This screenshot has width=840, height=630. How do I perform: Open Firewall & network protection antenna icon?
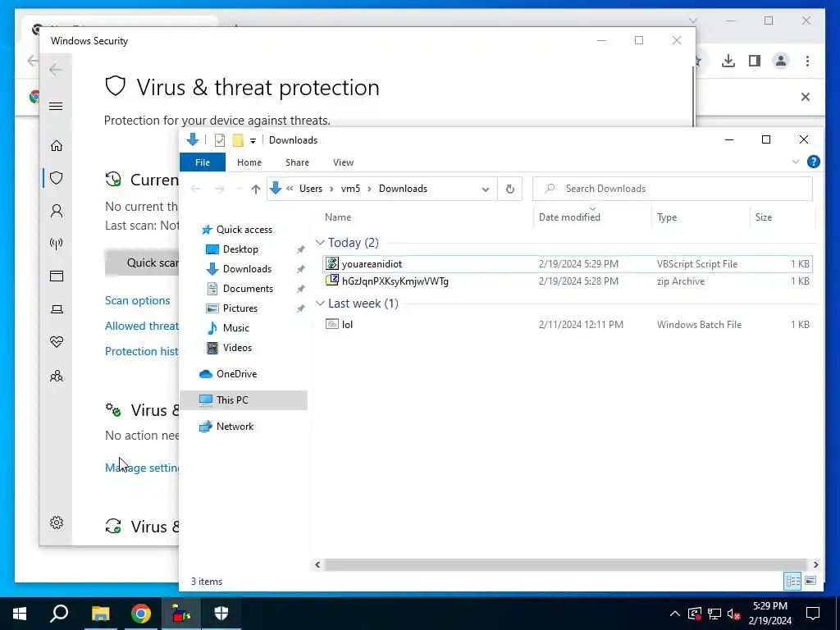click(57, 244)
